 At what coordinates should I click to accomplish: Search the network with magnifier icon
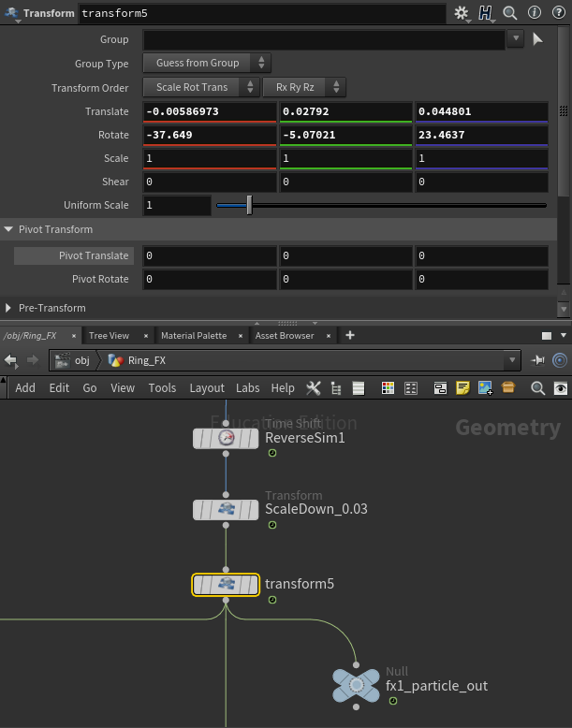(x=538, y=388)
